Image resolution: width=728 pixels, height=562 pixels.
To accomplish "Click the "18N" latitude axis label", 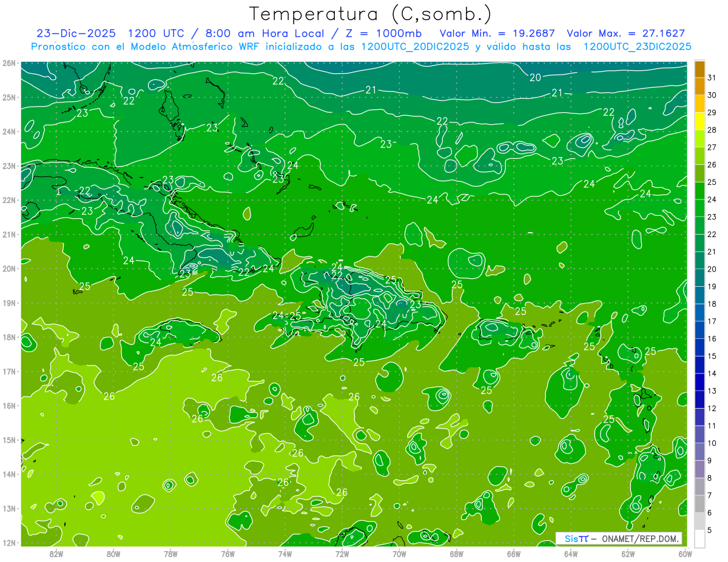I will click(8, 337).
